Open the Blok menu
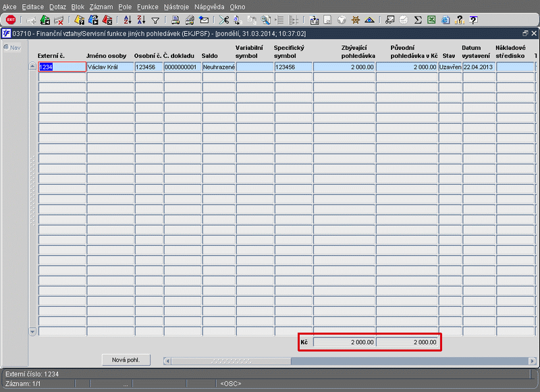This screenshot has height=392, width=540. click(x=78, y=7)
